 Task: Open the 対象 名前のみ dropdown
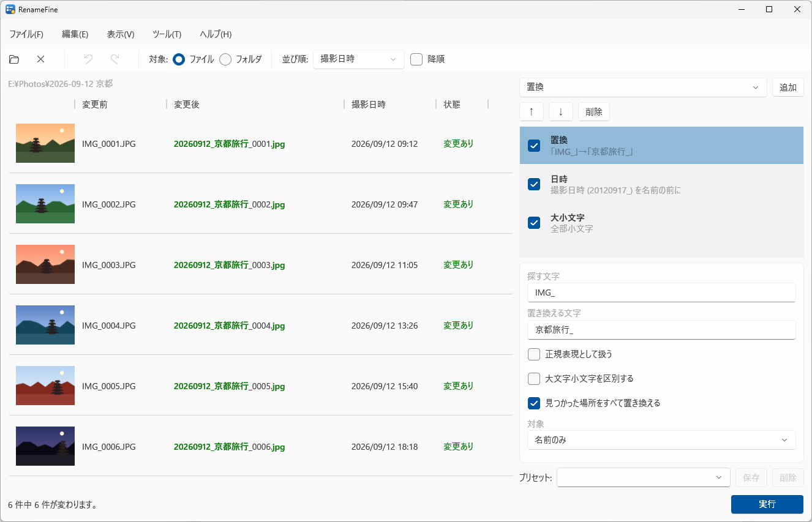[x=661, y=440]
